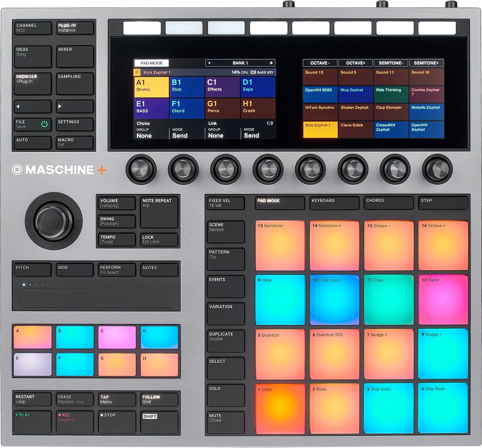Tap pad 12 Paste
This screenshot has width=482, height=448.
[x=443, y=300]
